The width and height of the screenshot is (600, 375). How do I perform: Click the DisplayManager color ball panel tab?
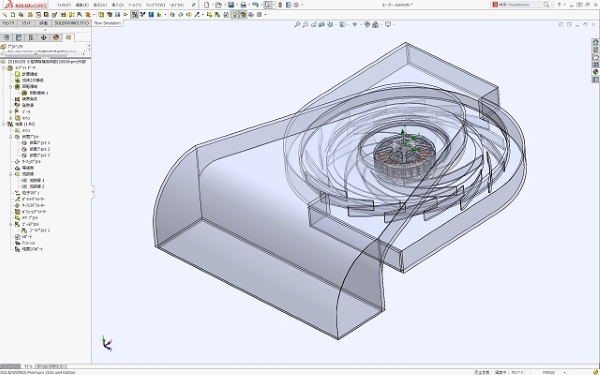click(x=56, y=37)
